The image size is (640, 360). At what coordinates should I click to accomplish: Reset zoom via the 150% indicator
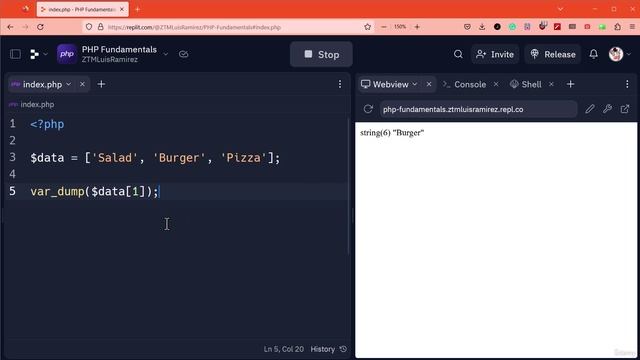coord(400,27)
